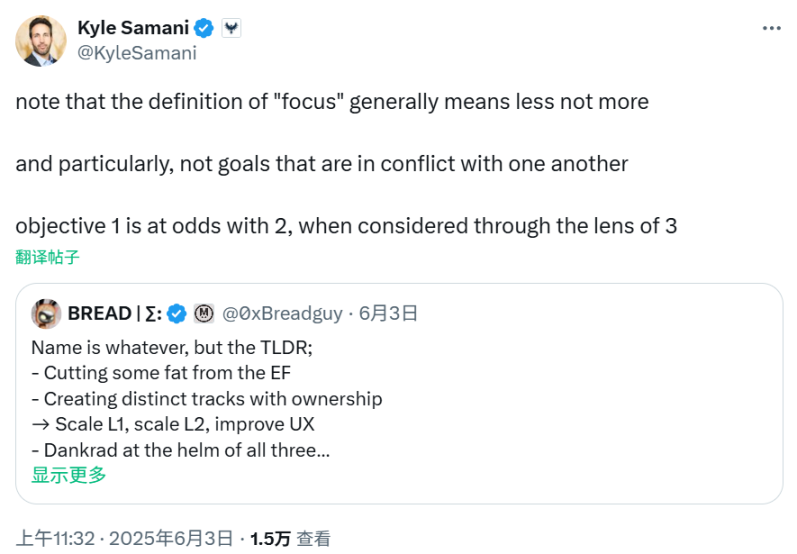Click the BREAD | Σ: display name

coord(113,313)
